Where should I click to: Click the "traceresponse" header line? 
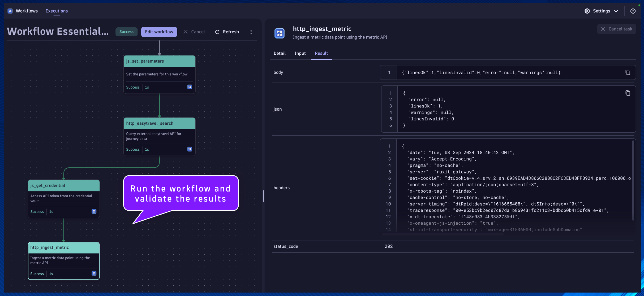[x=508, y=210]
